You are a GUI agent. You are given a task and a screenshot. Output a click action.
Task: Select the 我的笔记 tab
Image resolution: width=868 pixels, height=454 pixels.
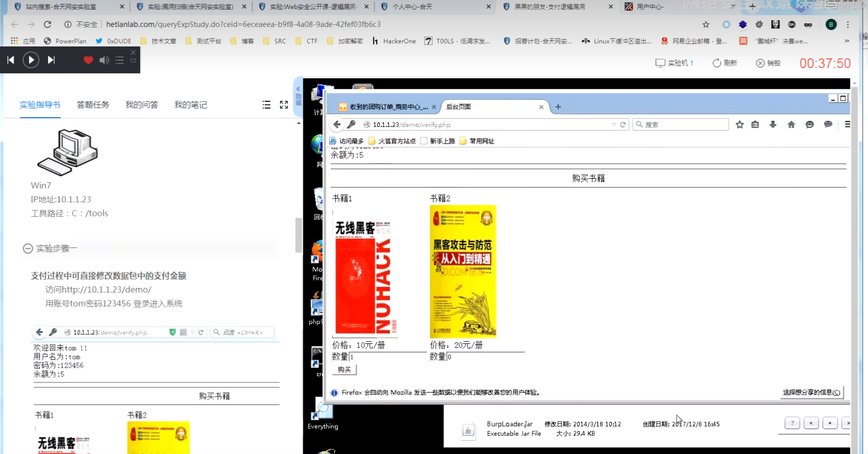(191, 105)
